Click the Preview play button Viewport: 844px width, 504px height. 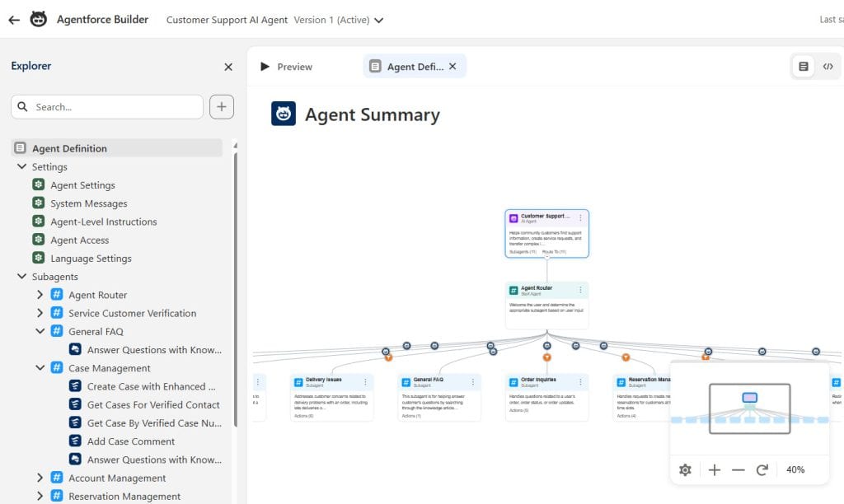pyautogui.click(x=265, y=67)
